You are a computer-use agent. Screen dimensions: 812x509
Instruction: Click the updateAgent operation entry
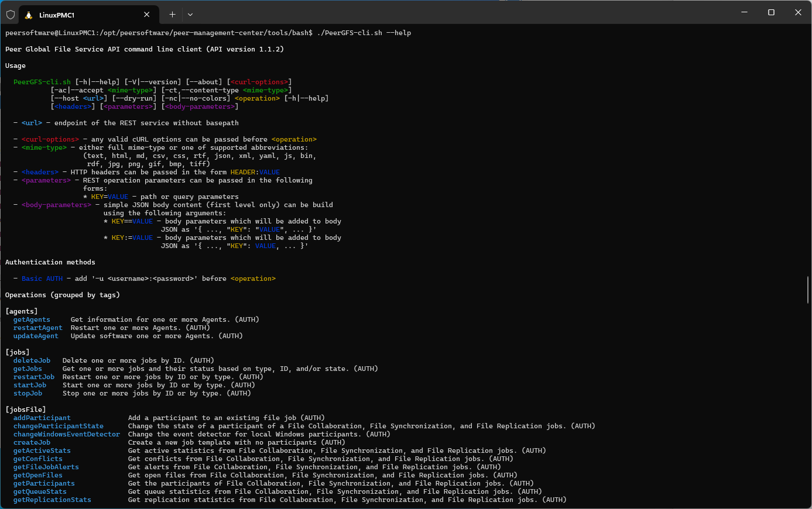(36, 336)
